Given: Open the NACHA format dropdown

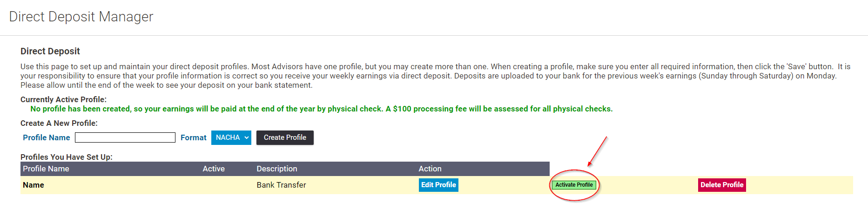Looking at the screenshot, I should 231,137.
